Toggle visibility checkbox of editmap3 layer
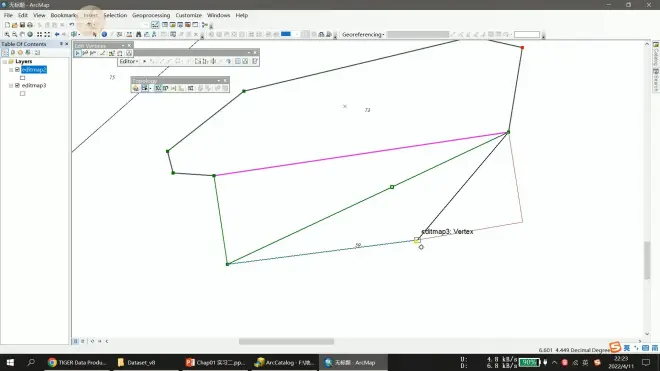 point(17,85)
